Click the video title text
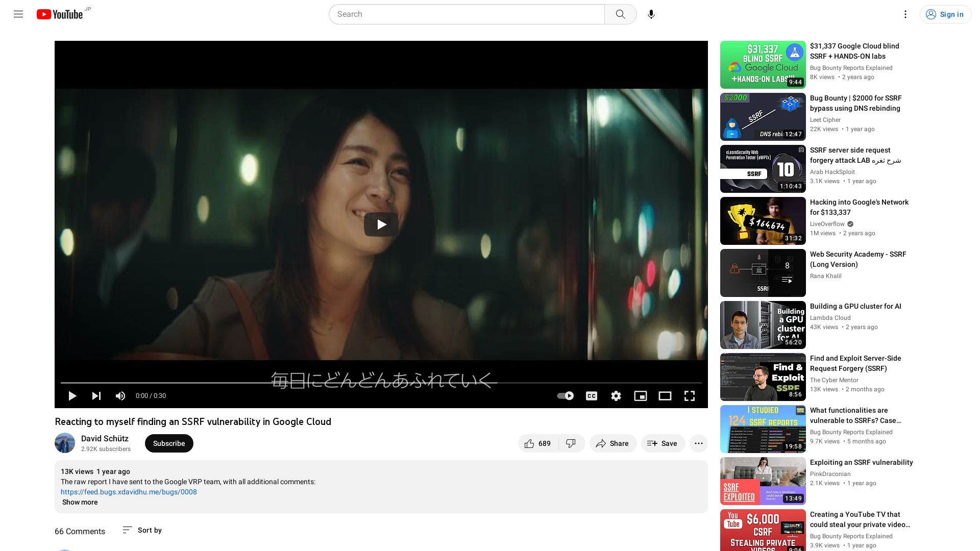The width and height of the screenshot is (980, 551). point(193,421)
